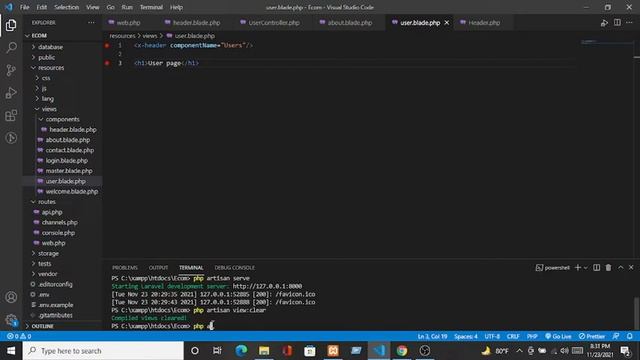This screenshot has width=640, height=360.
Task: Open Source Control view
Action: tap(11, 70)
